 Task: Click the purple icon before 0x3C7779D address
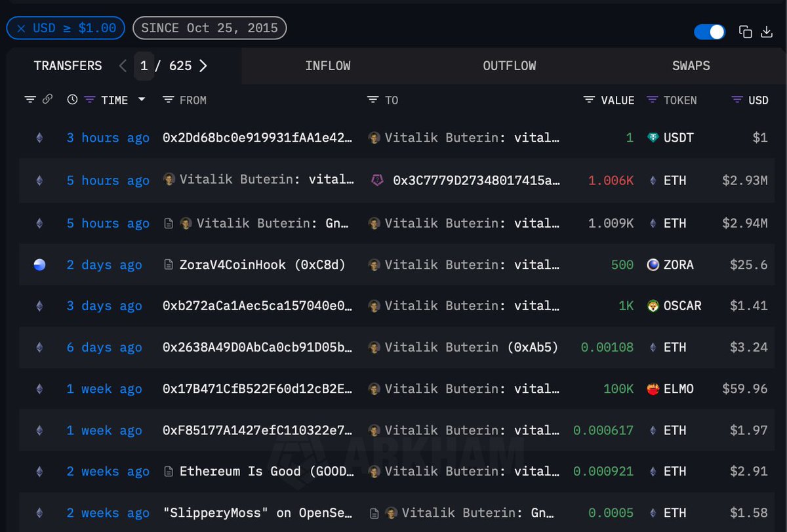pyautogui.click(x=378, y=180)
